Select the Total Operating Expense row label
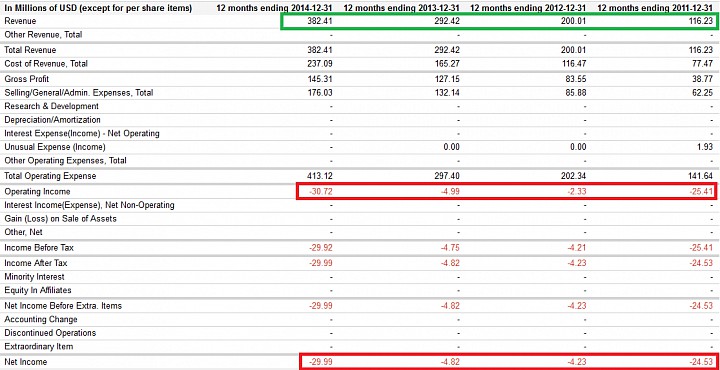 click(x=50, y=176)
